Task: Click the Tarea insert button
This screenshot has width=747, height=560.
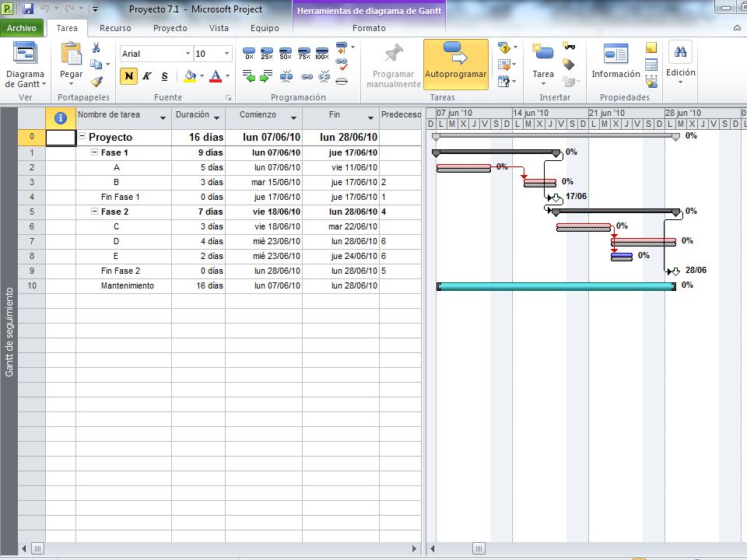Action: pyautogui.click(x=543, y=65)
